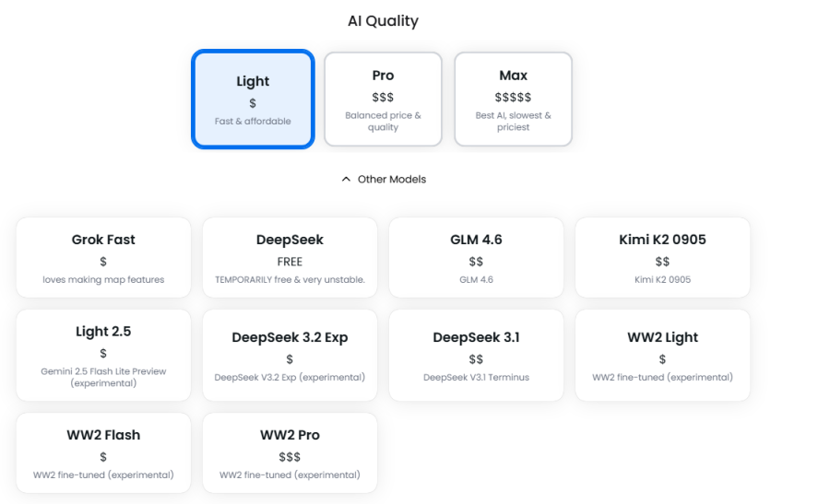This screenshot has height=504, width=830.
Task: Select the DeepSeek 3.1 model card
Action: tap(476, 355)
